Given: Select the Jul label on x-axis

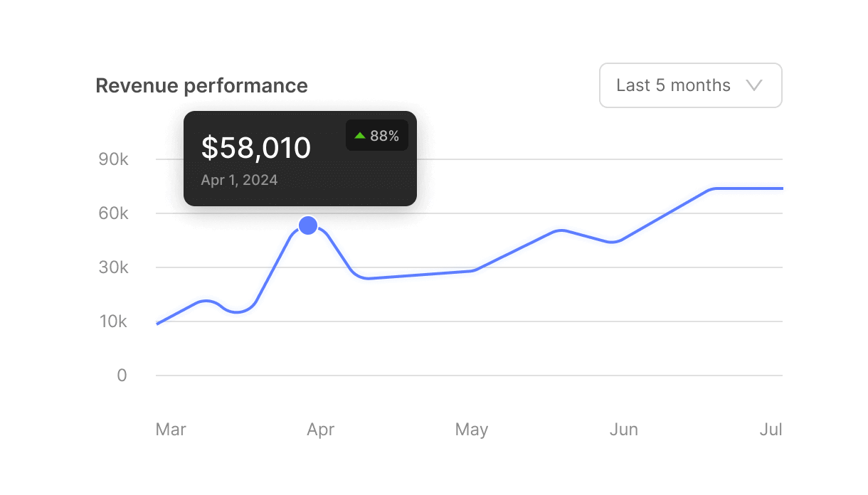Looking at the screenshot, I should pos(771,430).
